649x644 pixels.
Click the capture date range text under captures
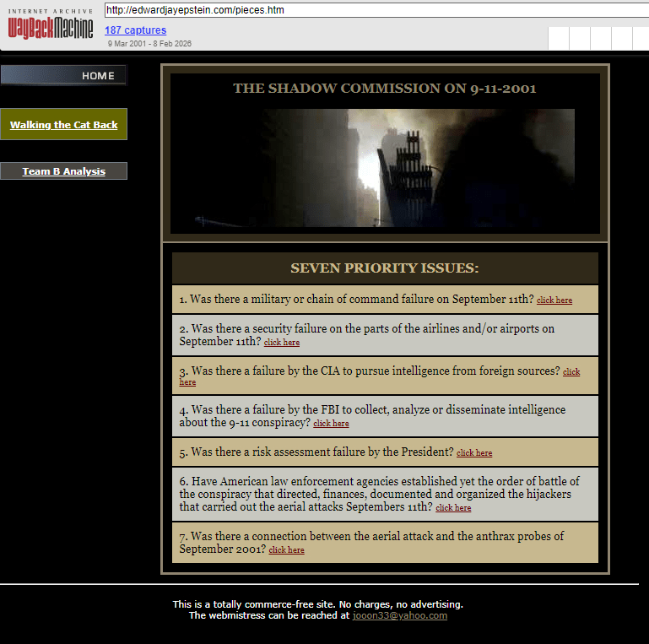(x=149, y=44)
